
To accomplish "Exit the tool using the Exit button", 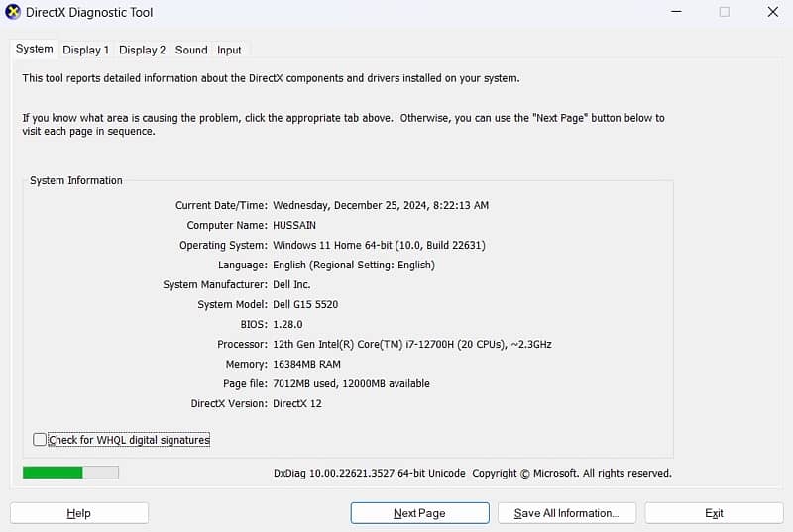I will [x=714, y=513].
